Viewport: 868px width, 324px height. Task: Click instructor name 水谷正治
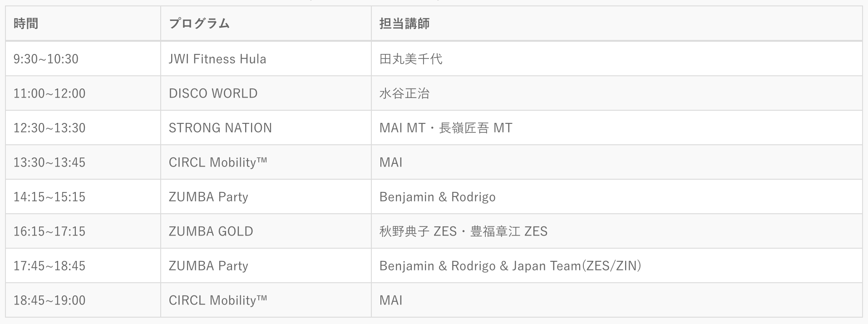[404, 93]
